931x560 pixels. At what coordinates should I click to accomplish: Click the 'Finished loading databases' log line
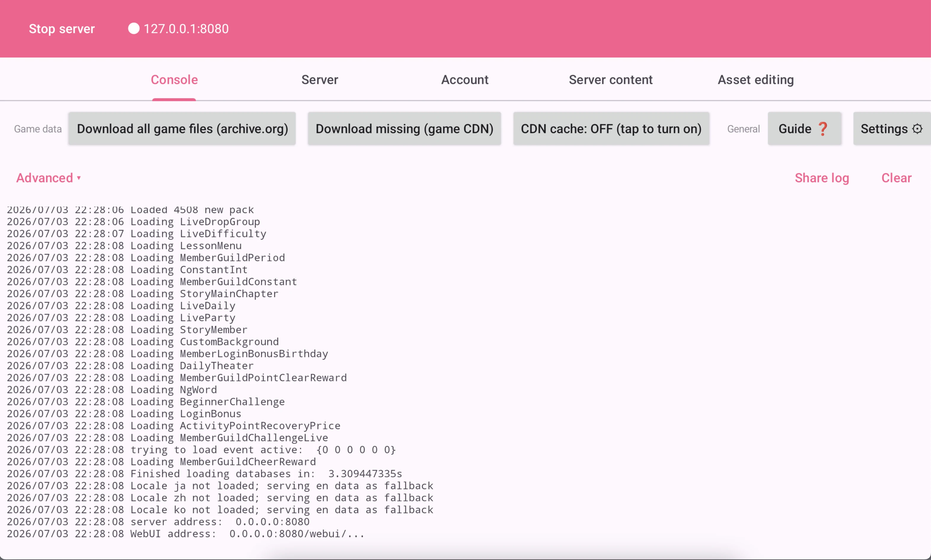click(x=204, y=473)
